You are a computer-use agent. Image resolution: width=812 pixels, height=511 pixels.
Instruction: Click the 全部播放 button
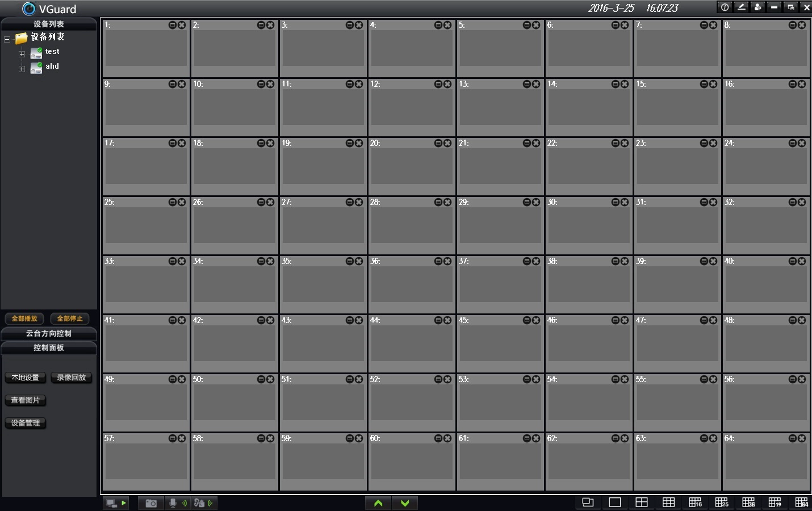coord(24,319)
